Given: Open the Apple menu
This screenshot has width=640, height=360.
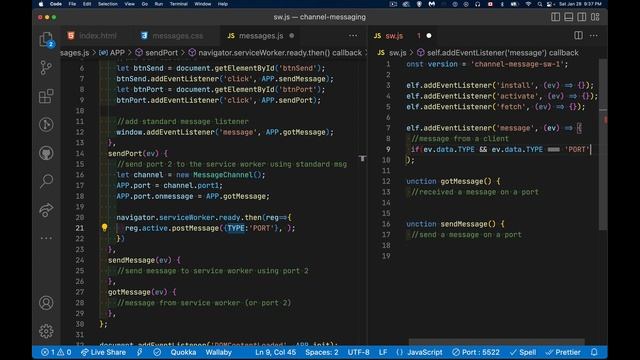Looking at the screenshot, I should click(x=41, y=4).
